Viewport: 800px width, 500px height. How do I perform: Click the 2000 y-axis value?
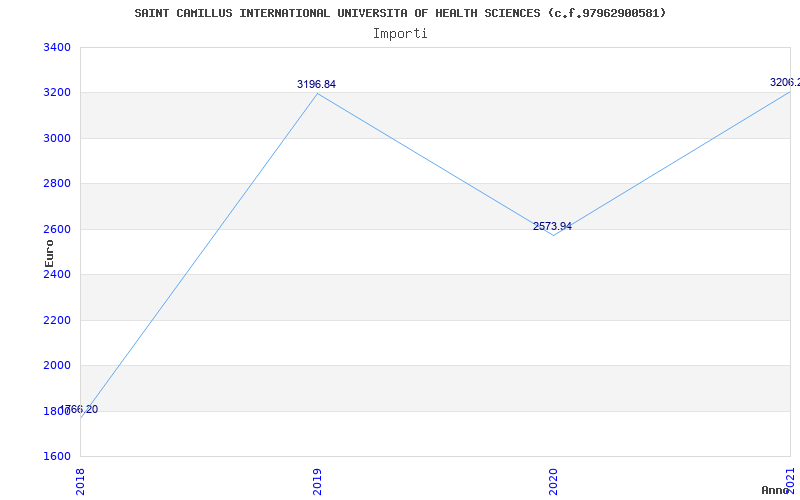tap(57, 366)
